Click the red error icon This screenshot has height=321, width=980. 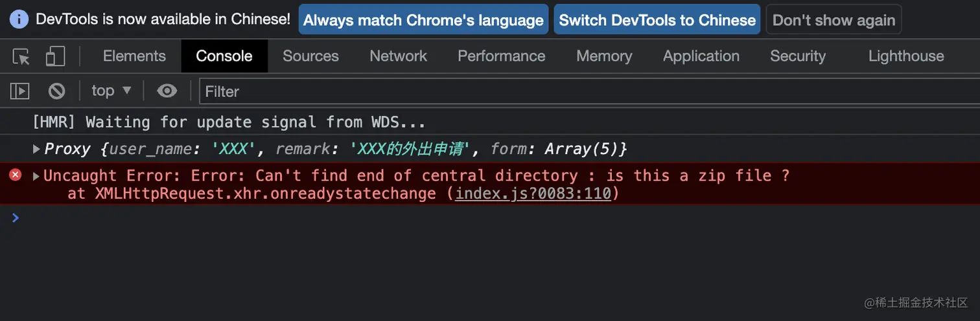tap(16, 175)
